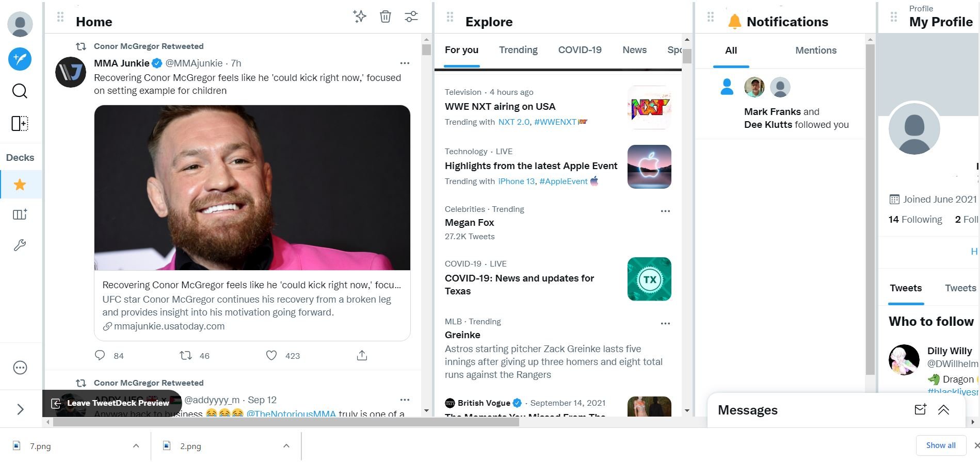Clear Home column with trash icon
Viewport: 980px width, 464px height.
[x=385, y=16]
